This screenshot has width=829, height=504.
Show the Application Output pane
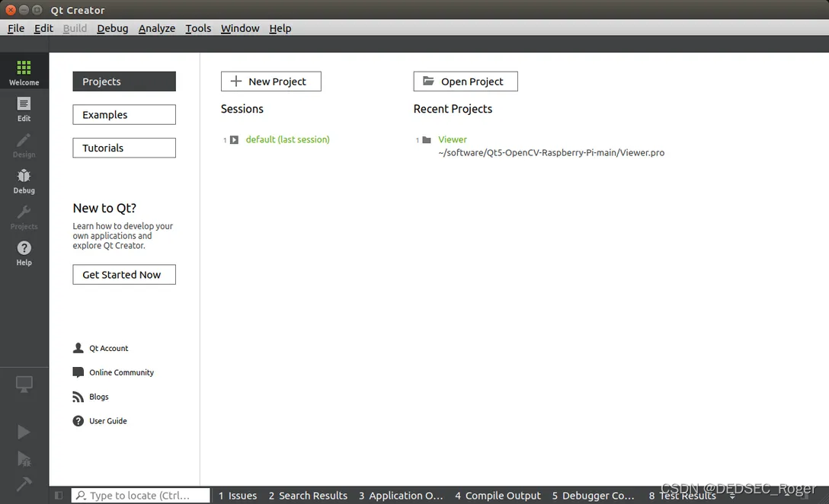(x=401, y=496)
